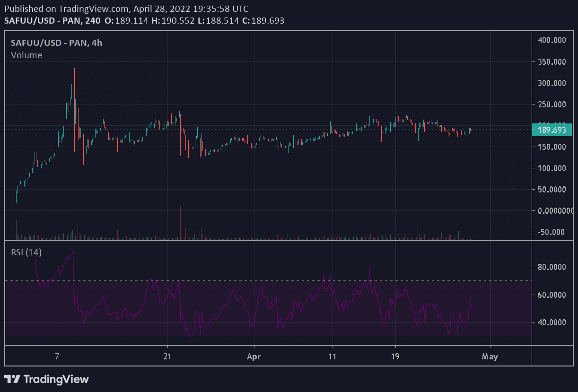
Task: Select the SAFUU/USD - PAN, 4h chart title
Action: (56, 43)
